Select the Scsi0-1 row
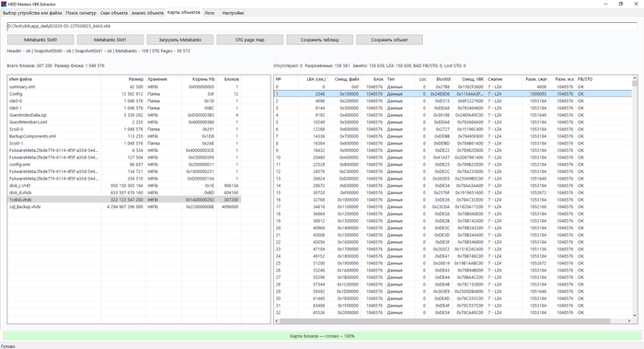Screen dimensions: 644x349 click(x=124, y=143)
